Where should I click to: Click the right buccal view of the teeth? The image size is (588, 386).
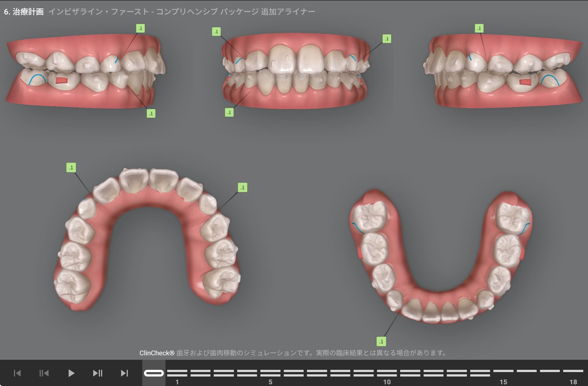tap(85, 71)
